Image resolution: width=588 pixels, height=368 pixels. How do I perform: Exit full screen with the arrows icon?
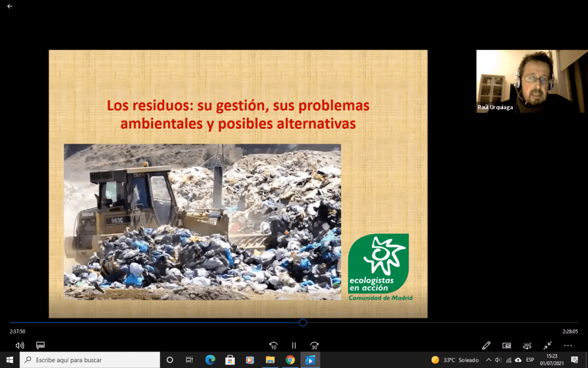point(548,346)
